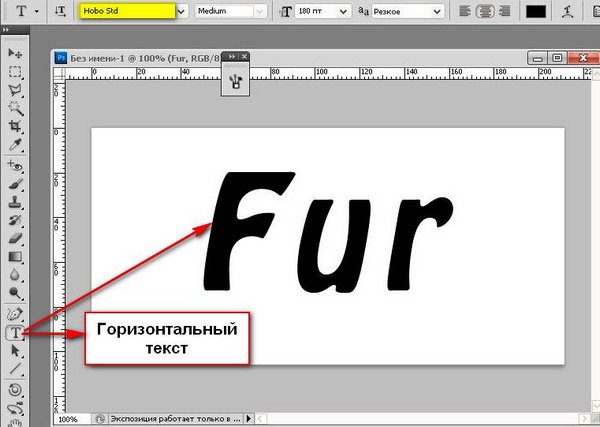The image size is (600, 427).
Task: Select the Magic Wand tool
Action: [15, 108]
